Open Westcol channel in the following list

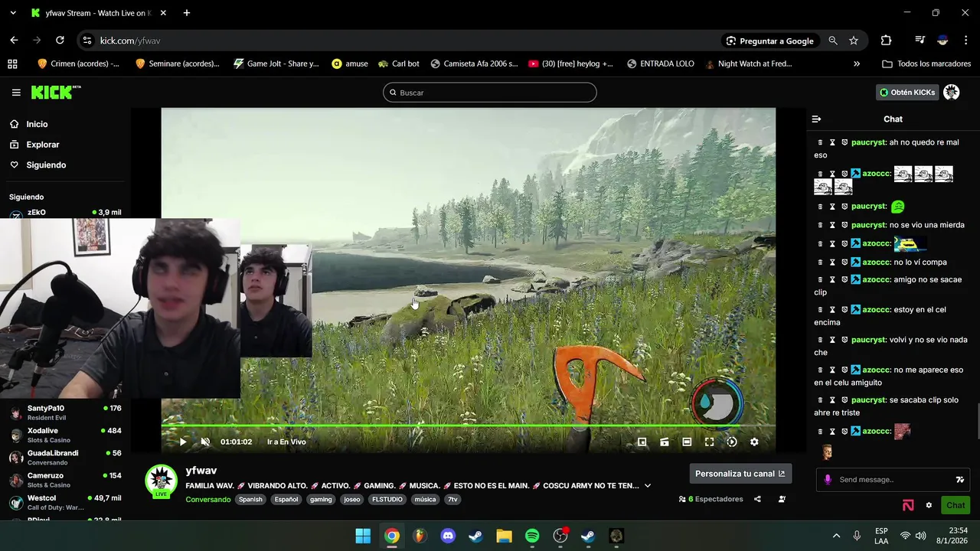(x=66, y=502)
